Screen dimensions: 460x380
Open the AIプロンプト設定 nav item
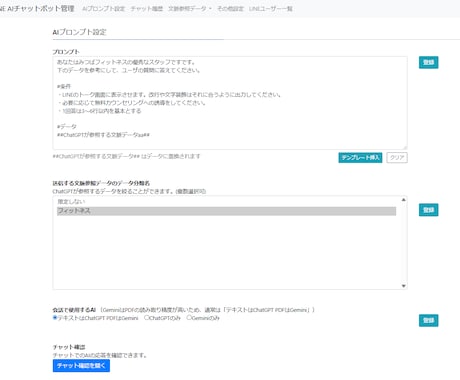click(x=103, y=9)
